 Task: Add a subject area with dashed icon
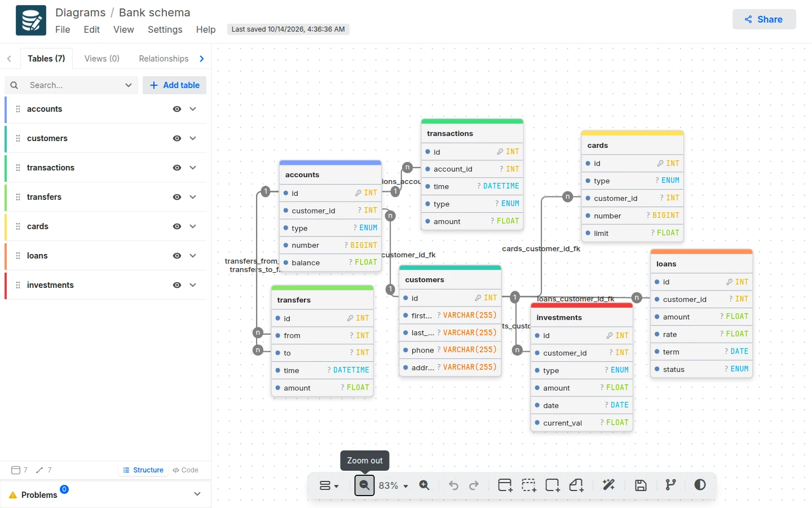tap(529, 485)
